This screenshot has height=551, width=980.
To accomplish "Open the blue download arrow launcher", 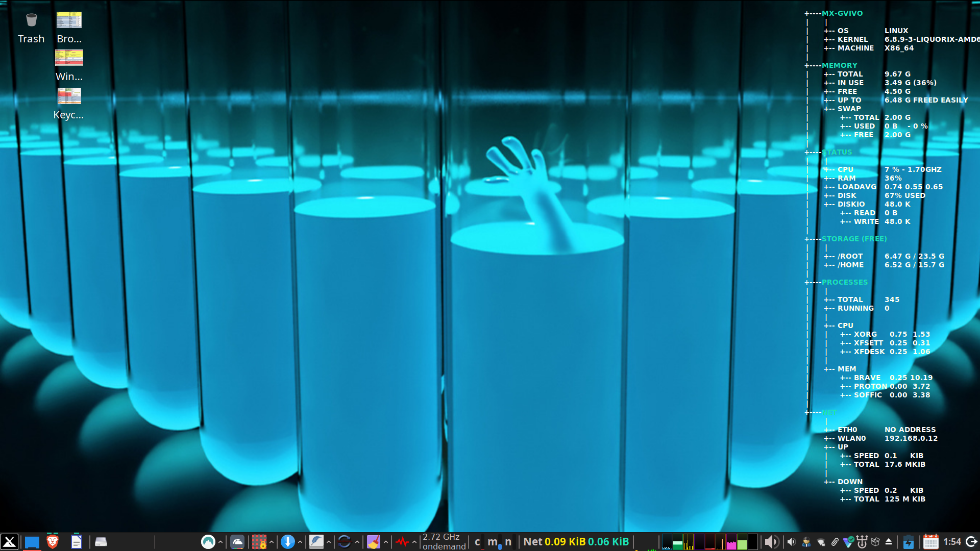I will point(288,542).
